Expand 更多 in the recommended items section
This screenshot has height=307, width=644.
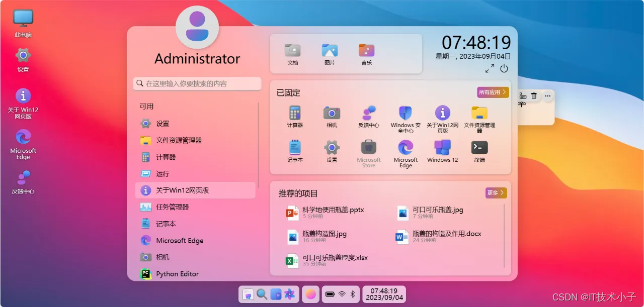click(x=496, y=192)
